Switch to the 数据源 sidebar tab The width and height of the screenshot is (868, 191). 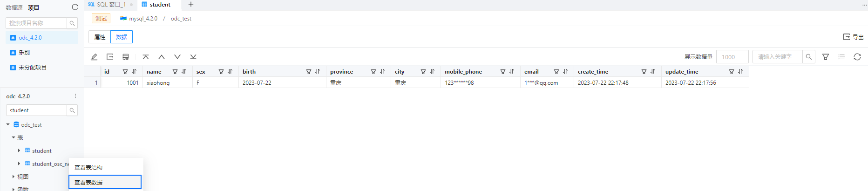14,7
